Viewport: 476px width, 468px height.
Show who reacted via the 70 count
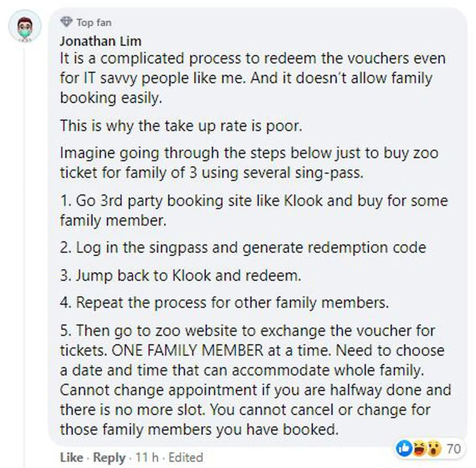pyautogui.click(x=453, y=449)
